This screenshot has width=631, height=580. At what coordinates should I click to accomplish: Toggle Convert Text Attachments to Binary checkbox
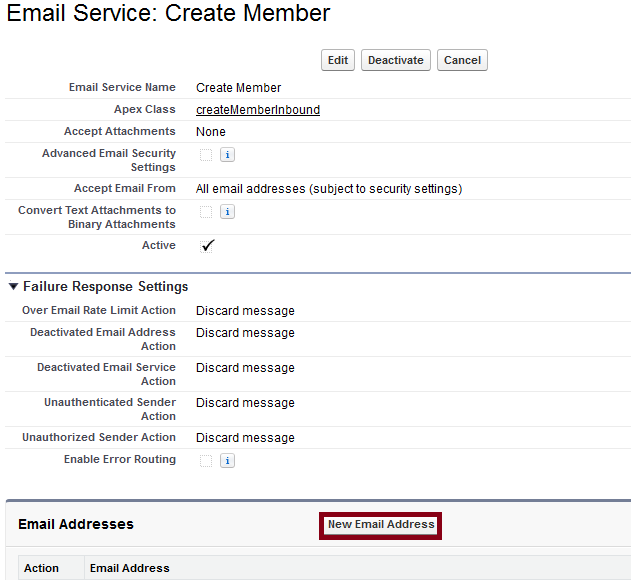(206, 212)
